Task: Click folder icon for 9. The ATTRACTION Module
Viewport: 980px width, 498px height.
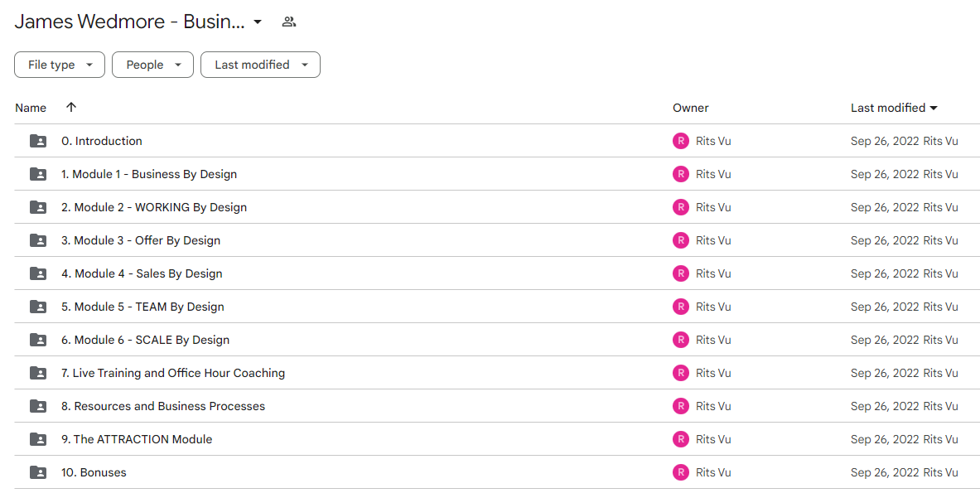Action: (38, 438)
